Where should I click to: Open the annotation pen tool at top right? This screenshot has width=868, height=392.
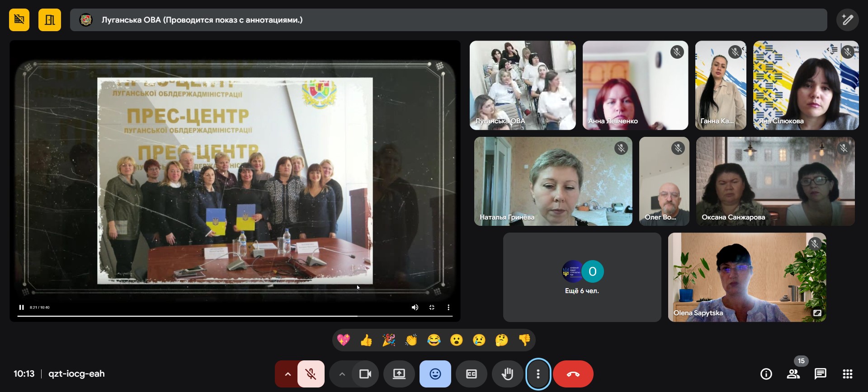coord(847,20)
